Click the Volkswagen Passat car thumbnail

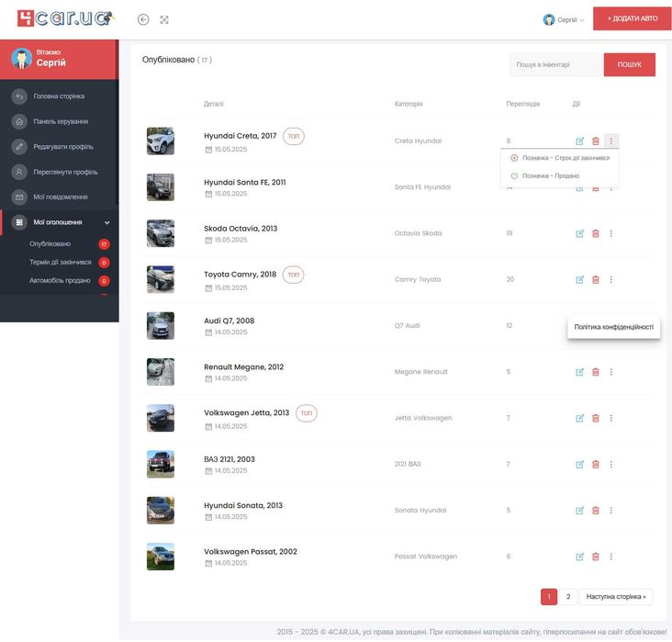tap(161, 557)
